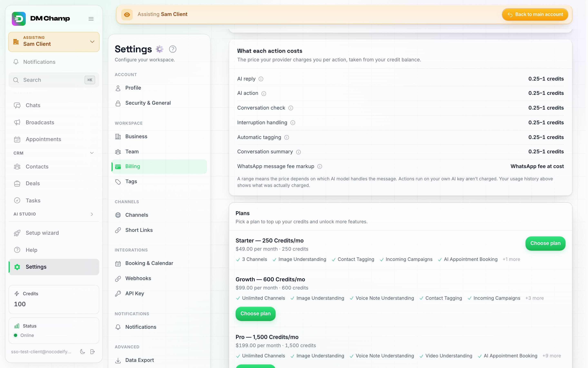Click the '$99.00 per month · 600 credits' text
Screen dimensions: 588x368
(272, 288)
